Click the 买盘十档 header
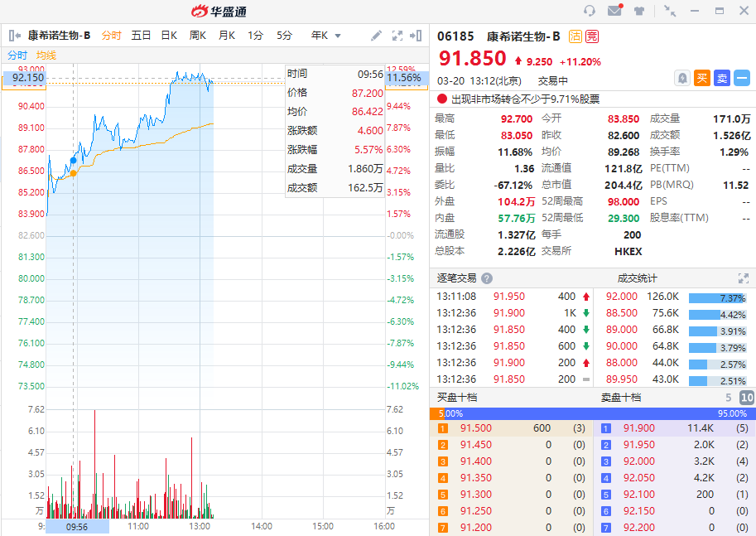This screenshot has width=756, height=536. tap(456, 398)
